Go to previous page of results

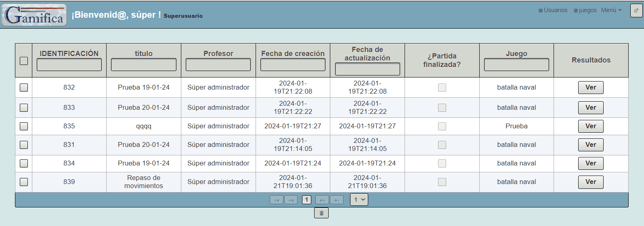(291, 200)
